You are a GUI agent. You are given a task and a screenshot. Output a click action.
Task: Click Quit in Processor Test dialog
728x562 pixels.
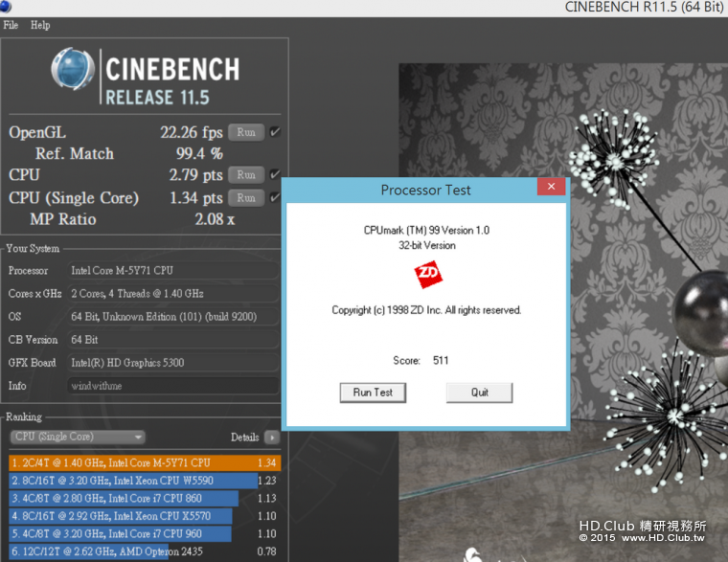point(479,393)
